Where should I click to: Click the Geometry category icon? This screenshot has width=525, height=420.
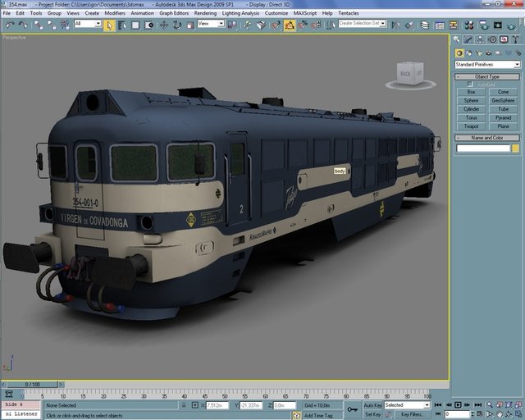point(459,52)
